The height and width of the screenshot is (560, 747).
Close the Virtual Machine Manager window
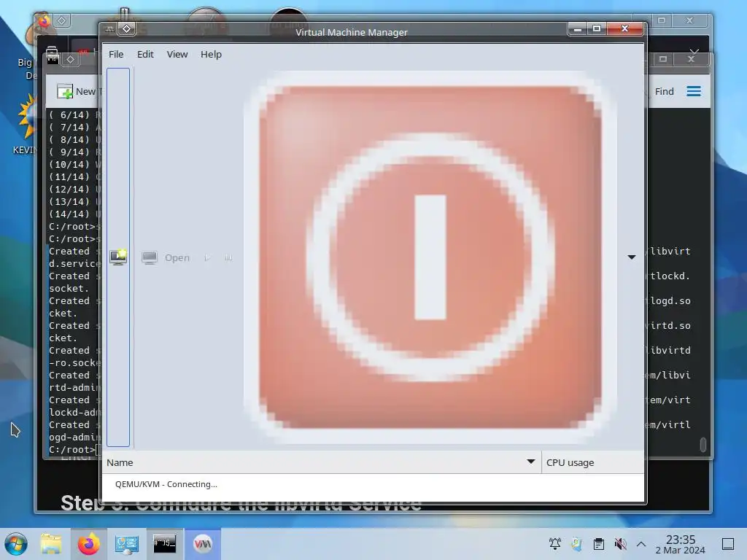tap(624, 28)
